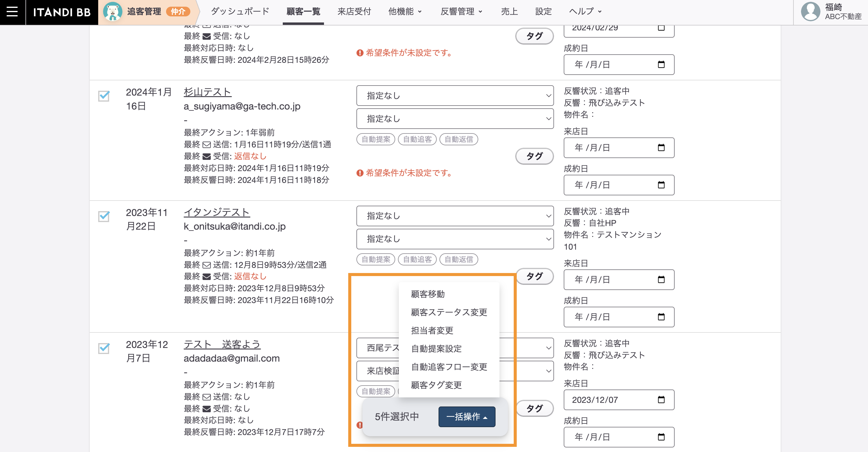Toggle 自動提案 chip for 杉山テスト
Viewport: 868px width, 452px height.
tap(376, 139)
